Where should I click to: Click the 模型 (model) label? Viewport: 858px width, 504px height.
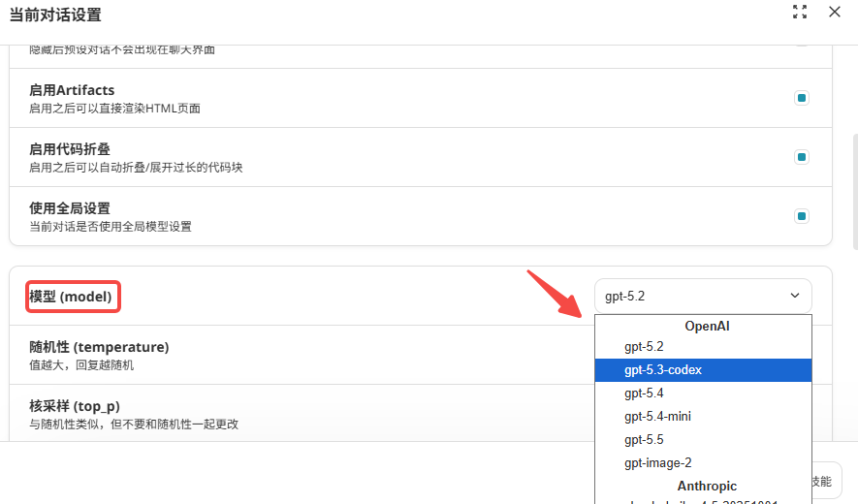(71, 297)
